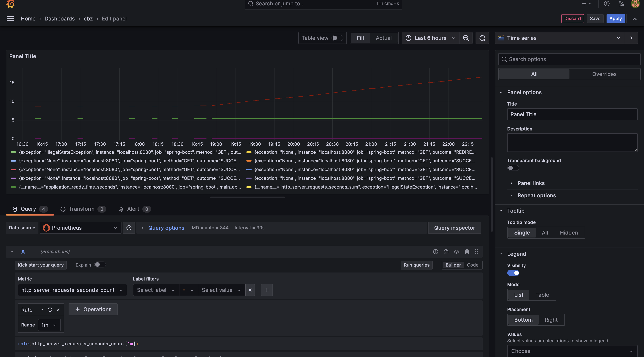
Task: Go to Home in breadcrumb
Action: [28, 19]
